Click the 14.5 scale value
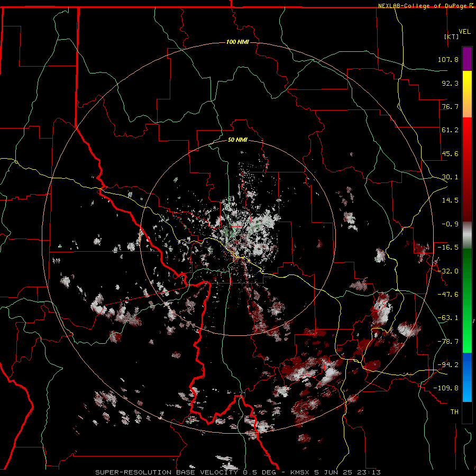Viewport: 476px width, 476px height. [450, 200]
